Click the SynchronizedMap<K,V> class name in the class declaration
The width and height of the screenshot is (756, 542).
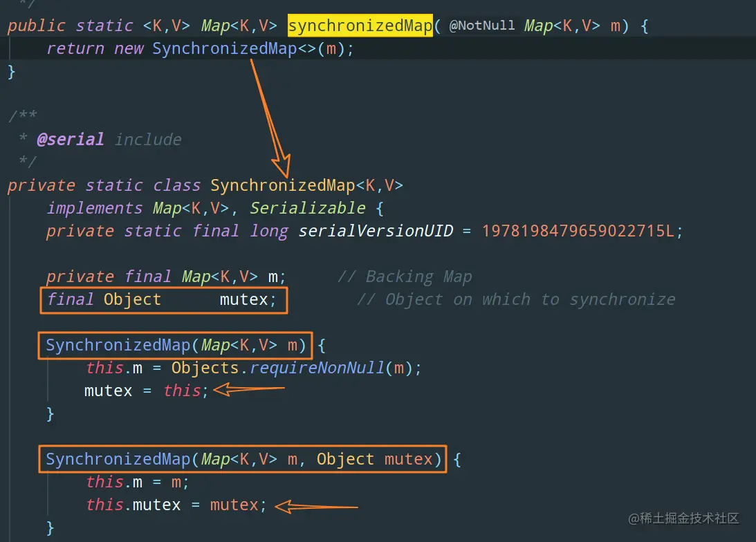click(x=306, y=185)
